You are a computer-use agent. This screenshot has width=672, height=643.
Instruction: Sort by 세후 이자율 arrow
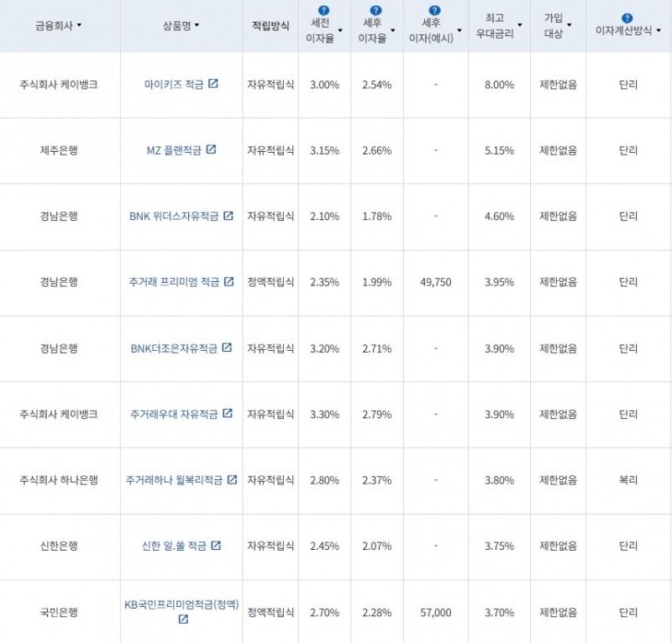tap(392, 30)
